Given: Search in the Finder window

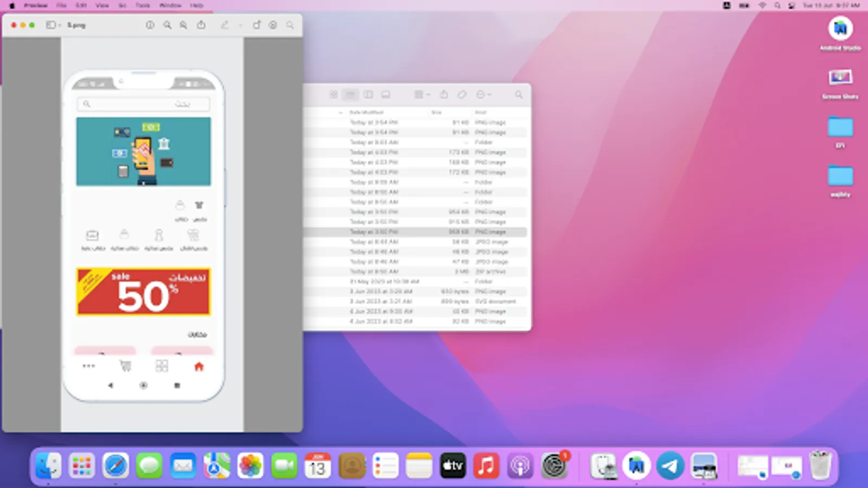Looking at the screenshot, I should click(519, 94).
